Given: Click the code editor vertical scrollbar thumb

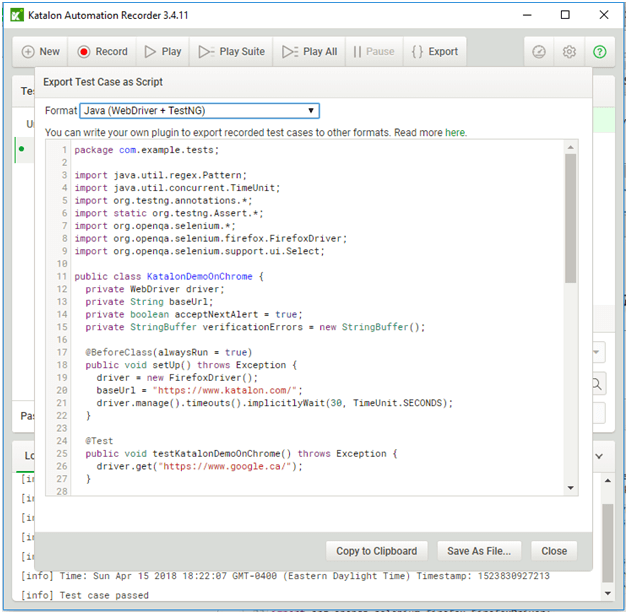Looking at the screenshot, I should click(x=571, y=219).
